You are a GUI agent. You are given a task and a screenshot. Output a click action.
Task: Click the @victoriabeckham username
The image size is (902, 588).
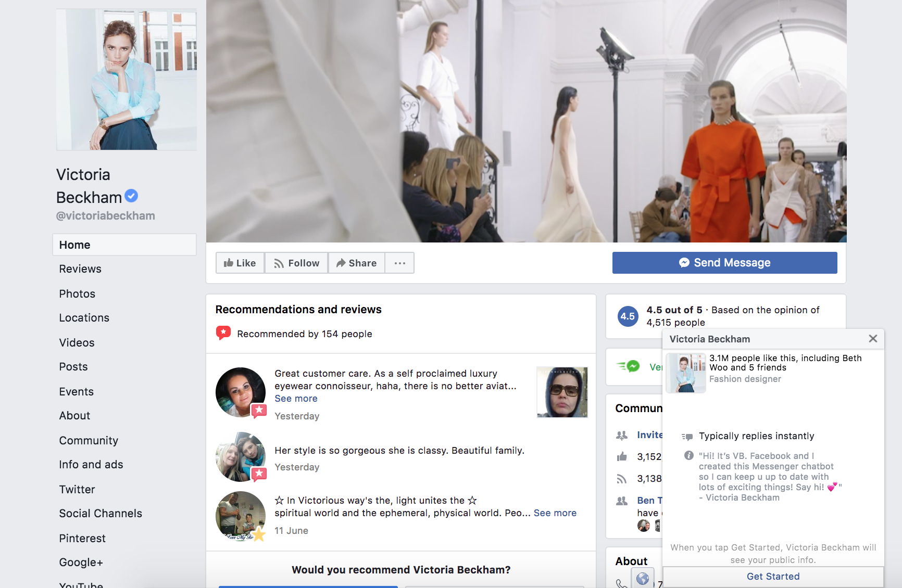(106, 215)
